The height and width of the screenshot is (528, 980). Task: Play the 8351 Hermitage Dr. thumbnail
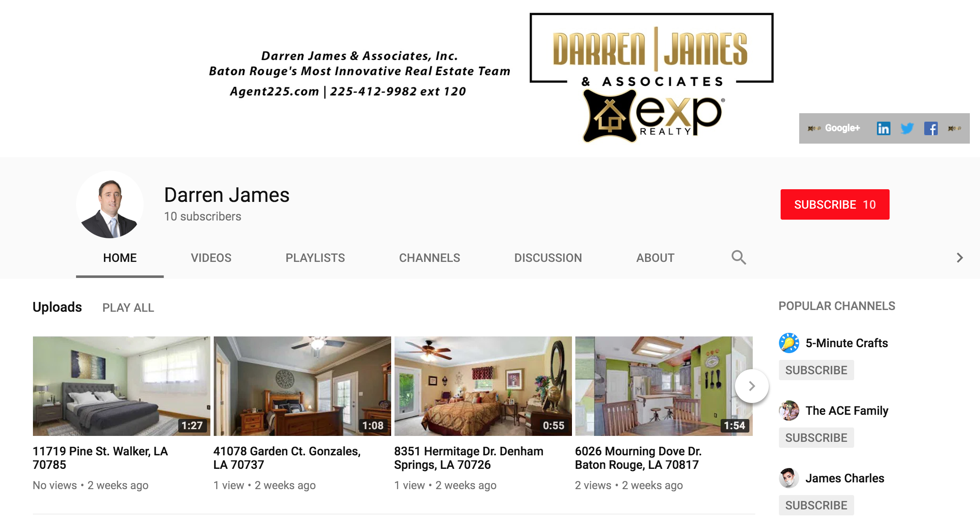pos(483,386)
